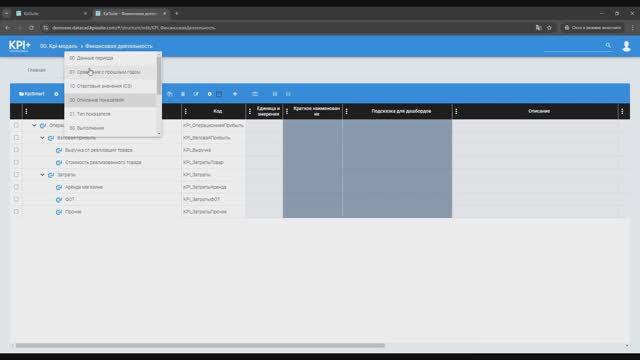Check the Стоимость реализованного товара checkbox

[16, 162]
